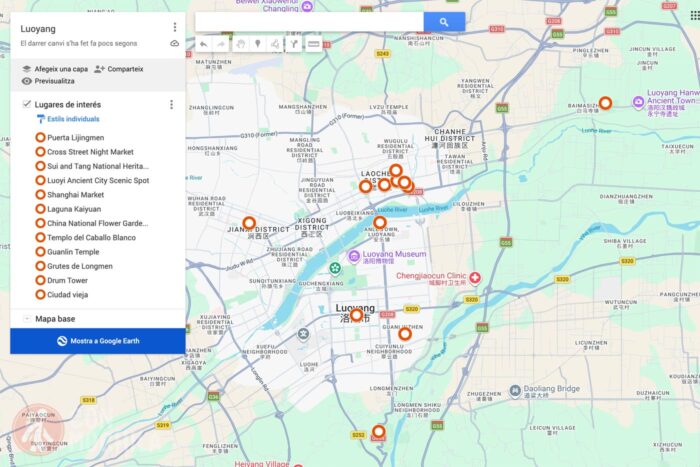Click Afegeix una capa

(55, 69)
